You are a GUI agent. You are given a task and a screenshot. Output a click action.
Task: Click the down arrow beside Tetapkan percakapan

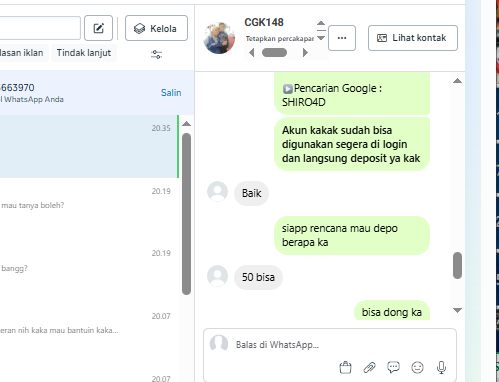tap(321, 38)
